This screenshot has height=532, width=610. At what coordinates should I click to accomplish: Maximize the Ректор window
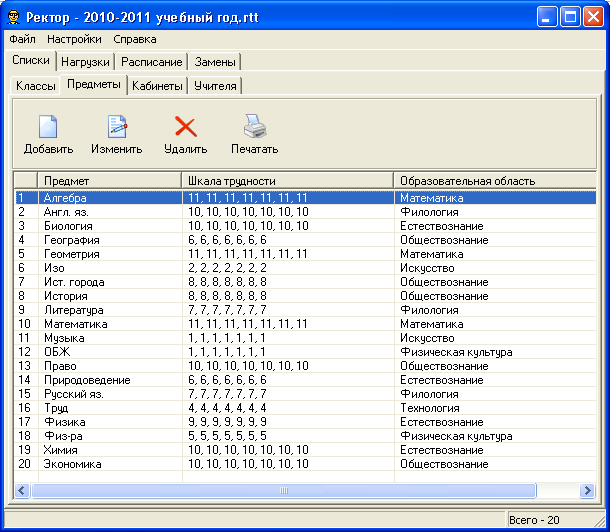pos(570,17)
